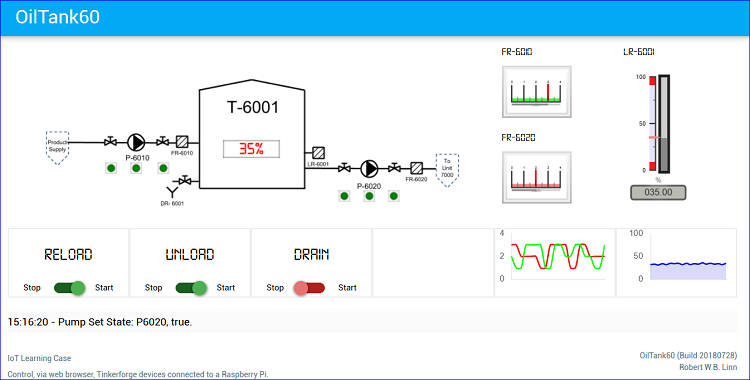Switch the DRAIN toggle to Start
The width and height of the screenshot is (750, 380).
[309, 288]
